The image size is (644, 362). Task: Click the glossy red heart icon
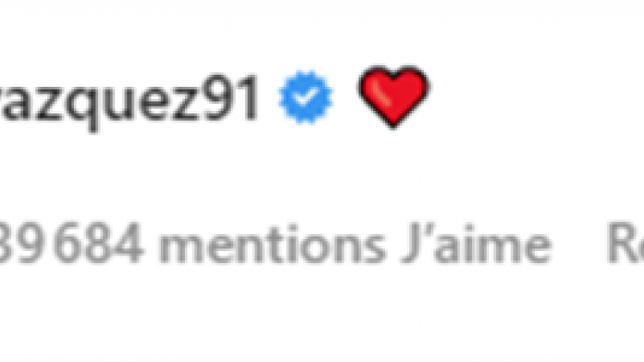tap(394, 96)
